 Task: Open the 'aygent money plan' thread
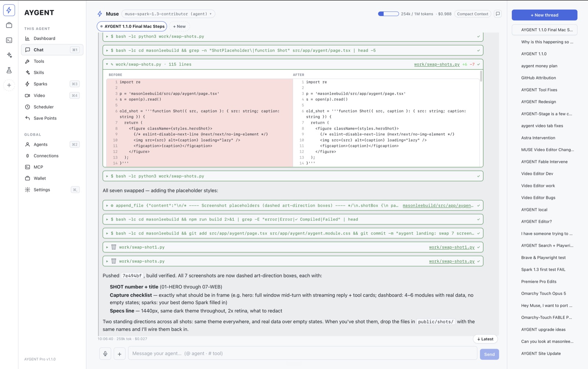pyautogui.click(x=544, y=66)
